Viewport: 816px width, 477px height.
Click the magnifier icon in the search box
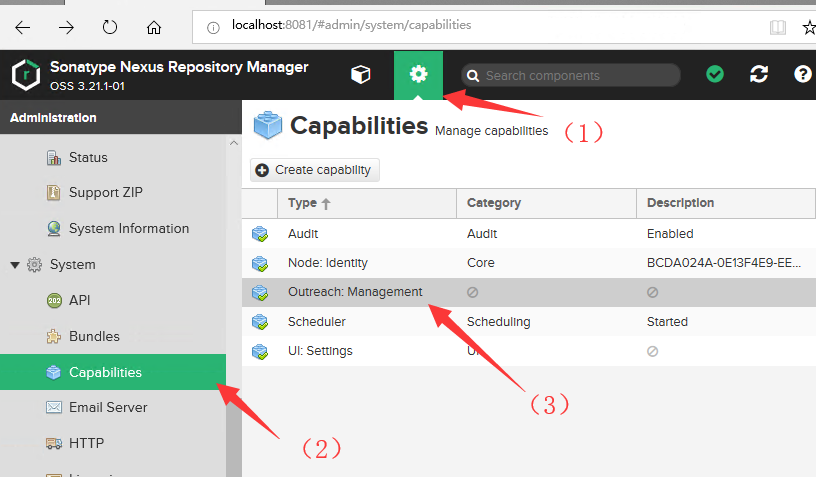[x=473, y=76]
